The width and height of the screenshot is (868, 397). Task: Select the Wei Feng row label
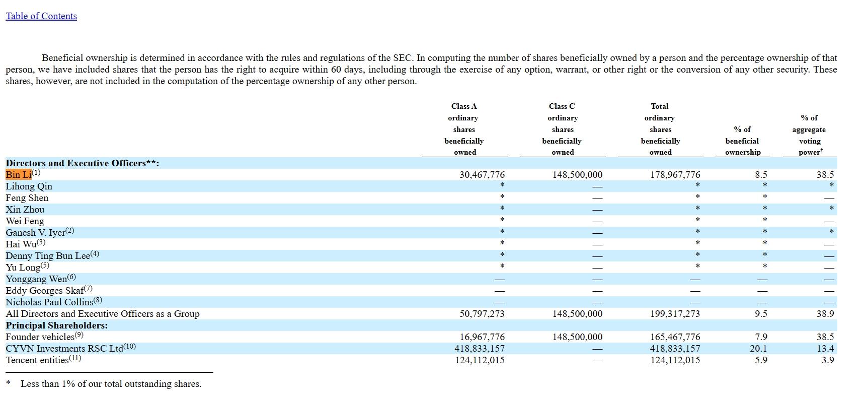25,221
